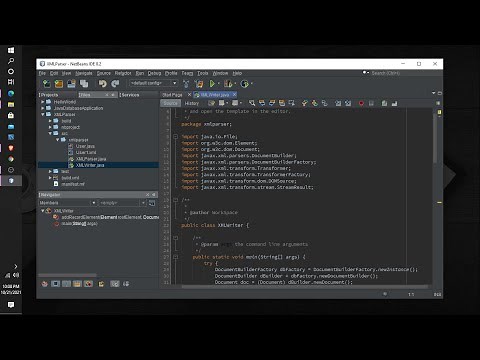
Task: Toggle Rectangular Selection in editor toolbar
Action: pos(292,103)
